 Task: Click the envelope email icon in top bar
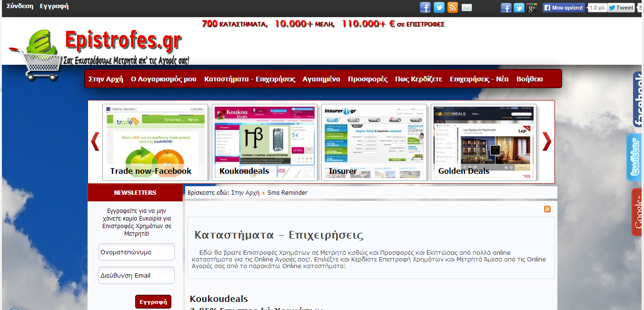click(467, 7)
